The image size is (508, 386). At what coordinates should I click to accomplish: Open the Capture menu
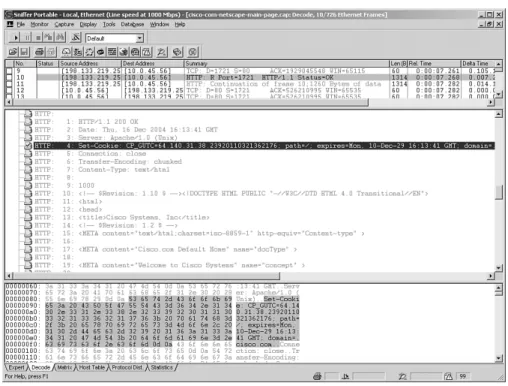tap(64, 24)
